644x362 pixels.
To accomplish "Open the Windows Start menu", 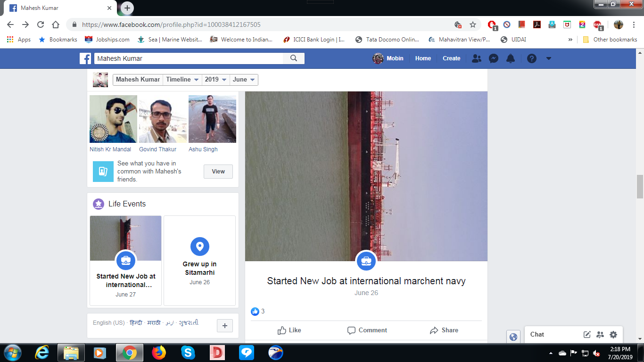I will tap(12, 353).
